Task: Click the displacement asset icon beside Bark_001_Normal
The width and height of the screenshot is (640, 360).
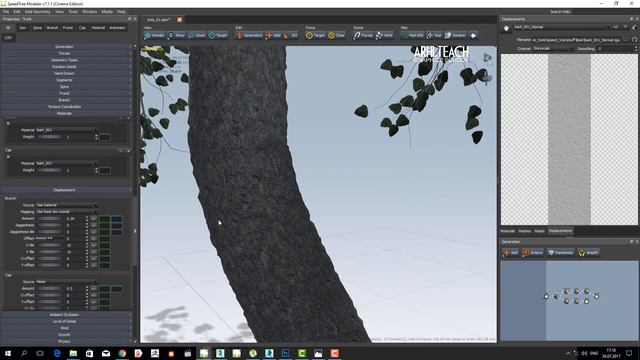Action: point(507,28)
